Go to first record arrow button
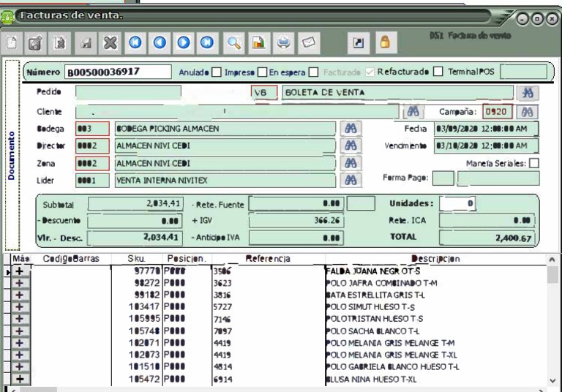The image size is (562, 392). click(135, 42)
